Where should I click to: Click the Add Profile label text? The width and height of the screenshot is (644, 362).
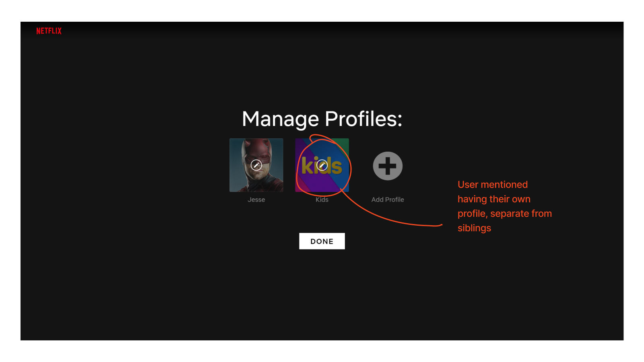[387, 199]
